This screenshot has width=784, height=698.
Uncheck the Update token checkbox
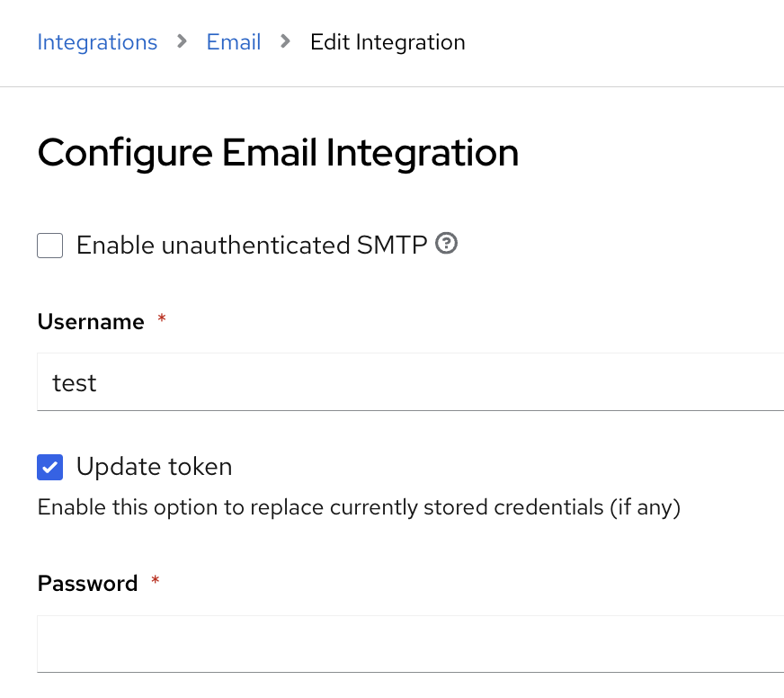point(50,467)
